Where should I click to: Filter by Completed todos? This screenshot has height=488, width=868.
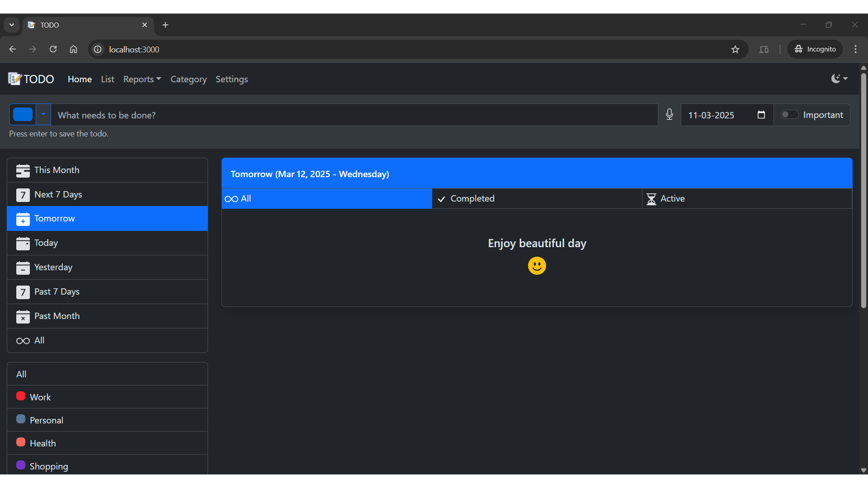(x=537, y=199)
